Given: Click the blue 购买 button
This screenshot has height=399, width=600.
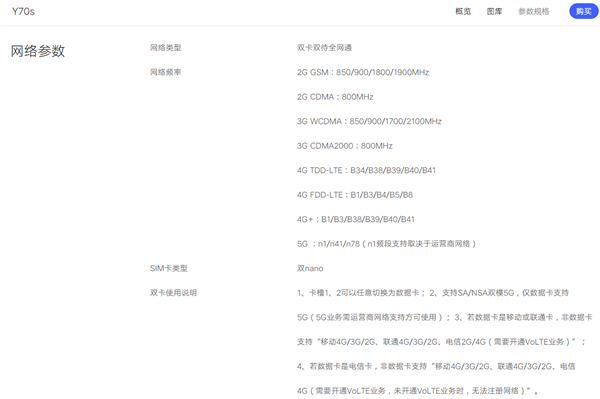Looking at the screenshot, I should (x=584, y=11).
